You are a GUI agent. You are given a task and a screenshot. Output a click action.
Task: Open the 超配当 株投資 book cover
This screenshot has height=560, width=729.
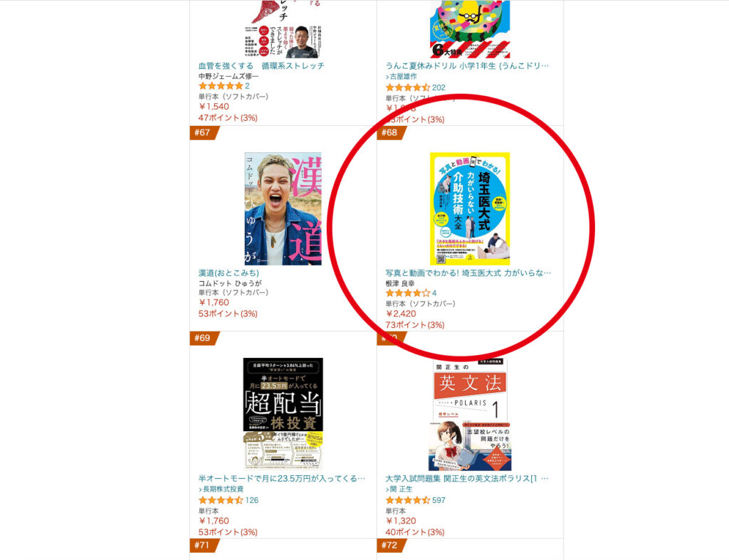click(283, 414)
